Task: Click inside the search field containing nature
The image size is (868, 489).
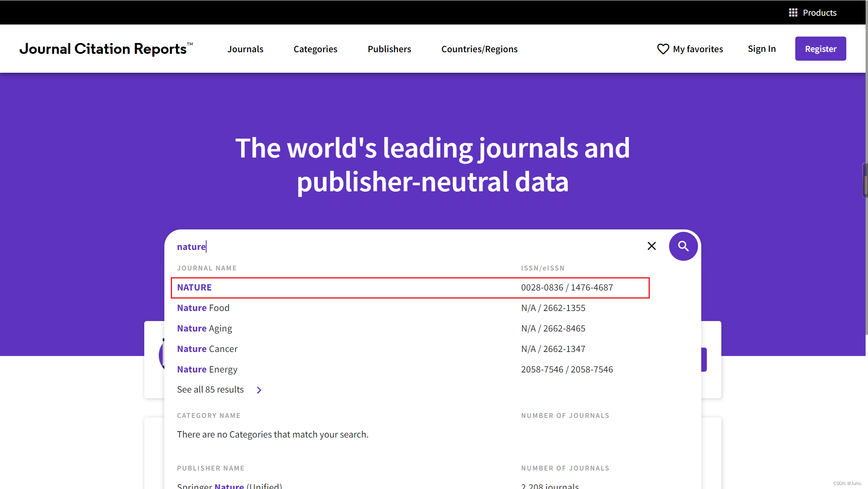Action: 406,246
